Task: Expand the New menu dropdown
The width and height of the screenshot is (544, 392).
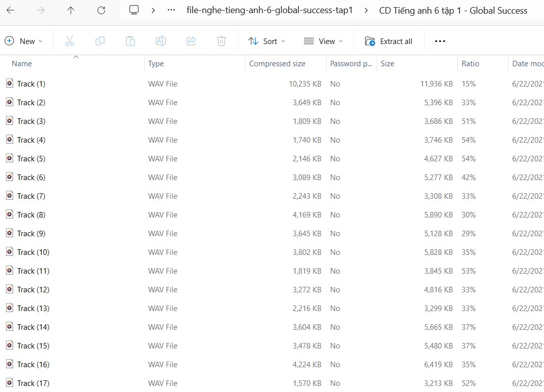Action: (x=24, y=41)
